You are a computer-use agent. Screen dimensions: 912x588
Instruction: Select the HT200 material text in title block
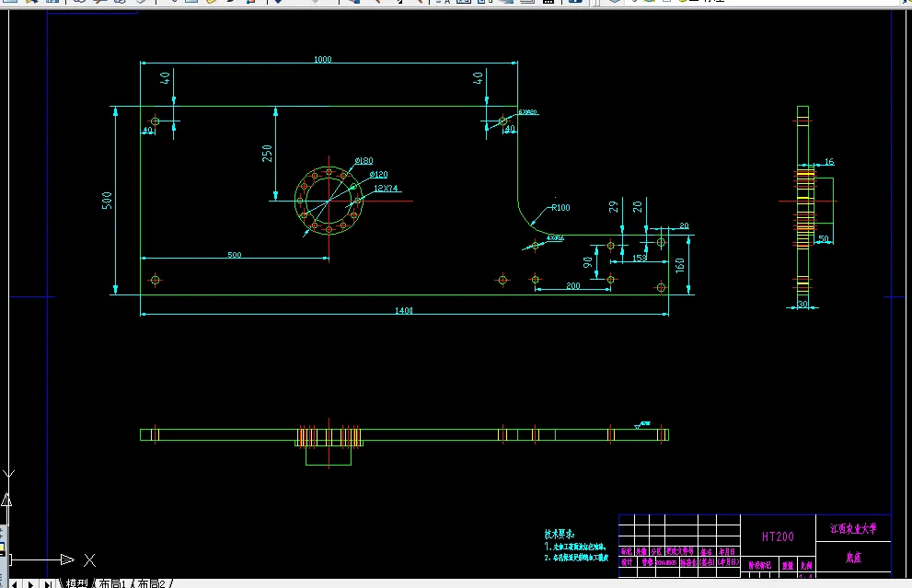coord(778,536)
